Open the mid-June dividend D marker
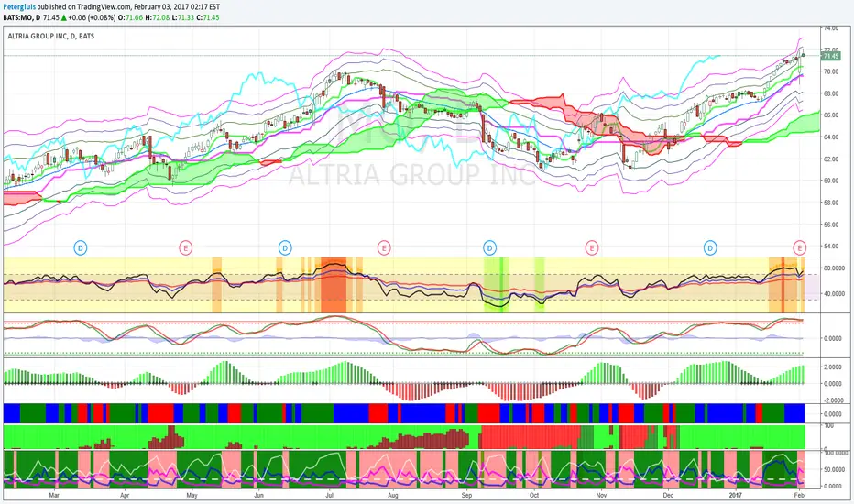This screenshot has width=854, height=504. [285, 248]
